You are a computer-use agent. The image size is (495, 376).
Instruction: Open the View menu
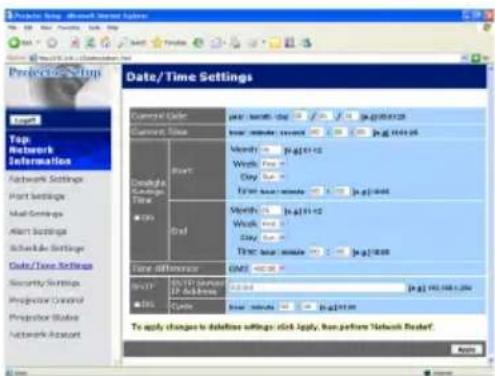(x=46, y=28)
